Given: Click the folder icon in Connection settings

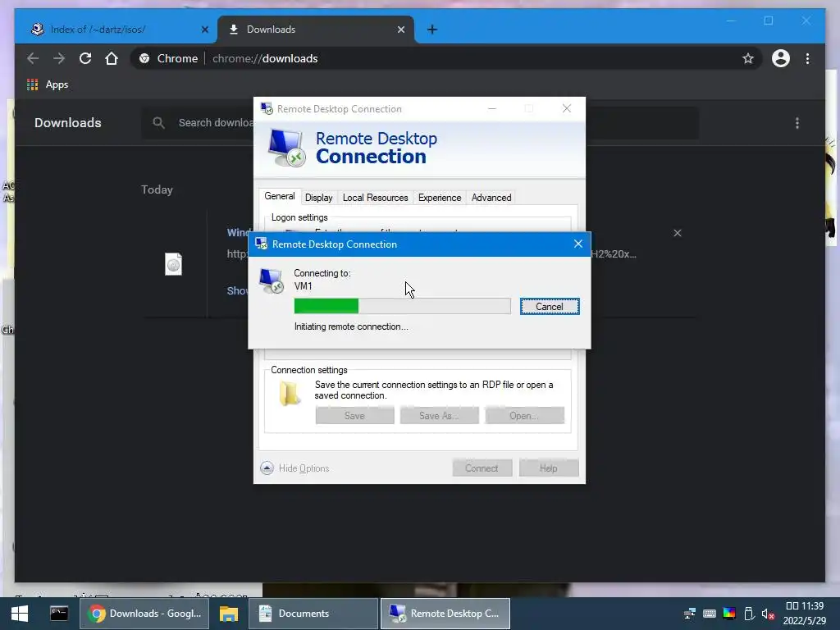Looking at the screenshot, I should coord(290,394).
